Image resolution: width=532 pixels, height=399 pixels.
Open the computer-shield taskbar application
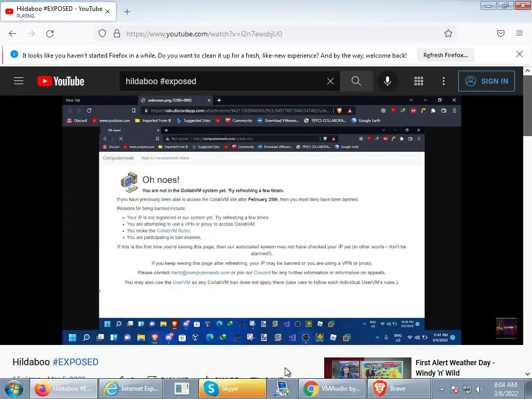tap(282, 389)
